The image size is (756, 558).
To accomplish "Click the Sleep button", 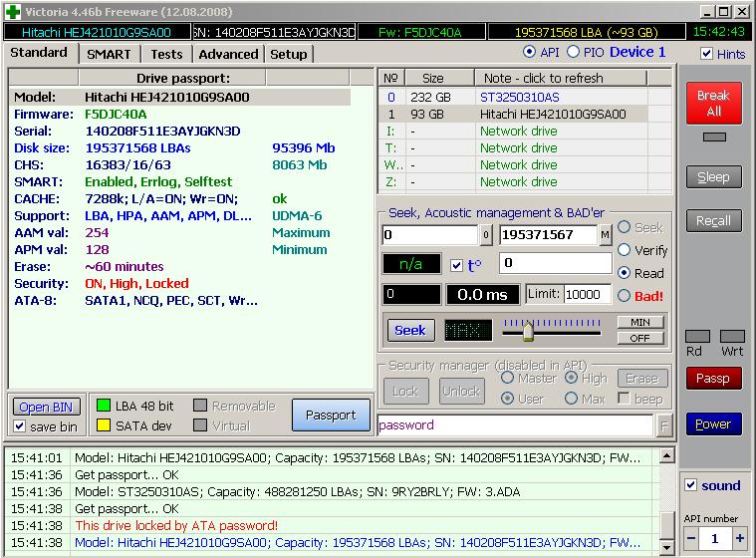I will (713, 177).
